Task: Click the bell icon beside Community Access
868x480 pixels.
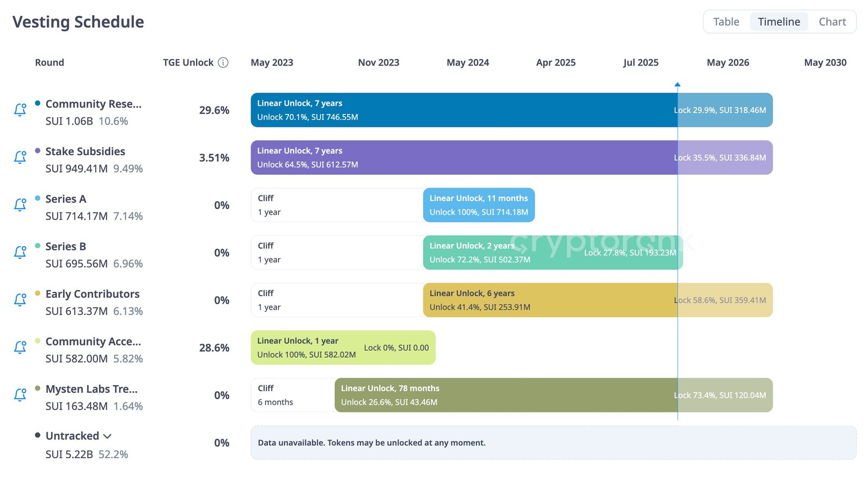Action: coord(20,348)
